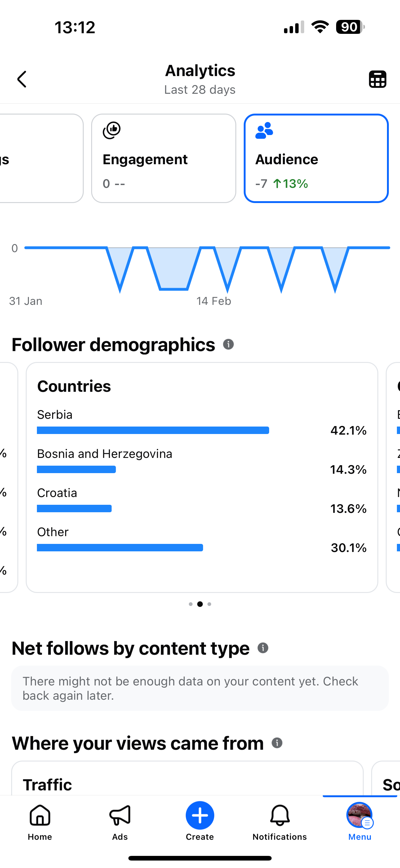Tap the Bosnia and Herzegovina row
The width and height of the screenshot is (400, 868).
[202, 461]
